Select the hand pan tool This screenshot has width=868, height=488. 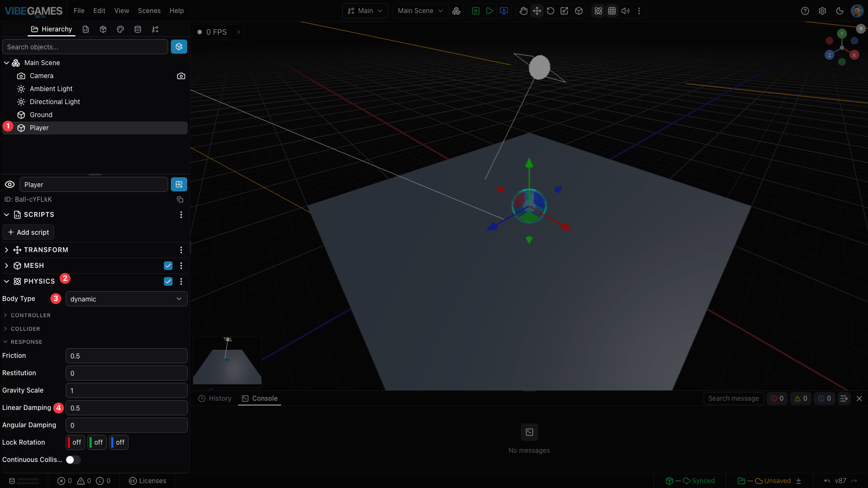(x=524, y=11)
